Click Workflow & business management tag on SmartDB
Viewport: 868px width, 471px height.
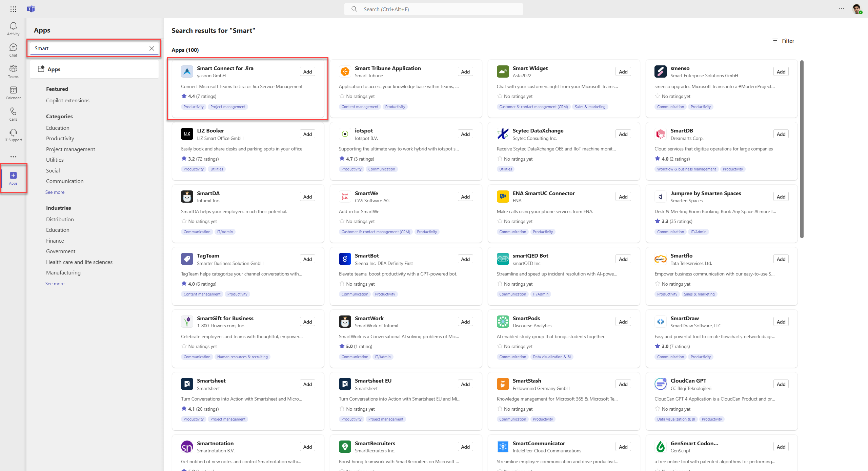tap(686, 169)
